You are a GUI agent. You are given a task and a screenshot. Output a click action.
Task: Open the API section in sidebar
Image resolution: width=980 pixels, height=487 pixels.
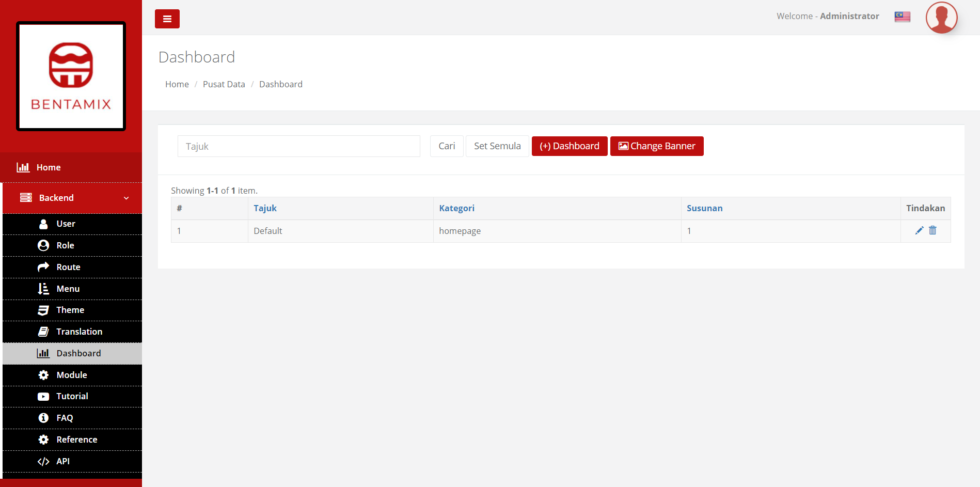point(63,461)
